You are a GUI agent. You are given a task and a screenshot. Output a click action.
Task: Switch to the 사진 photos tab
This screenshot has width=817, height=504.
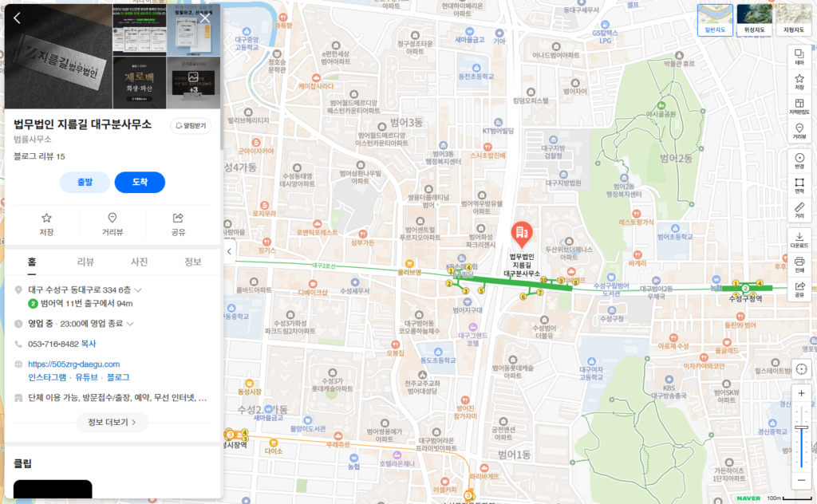click(139, 262)
